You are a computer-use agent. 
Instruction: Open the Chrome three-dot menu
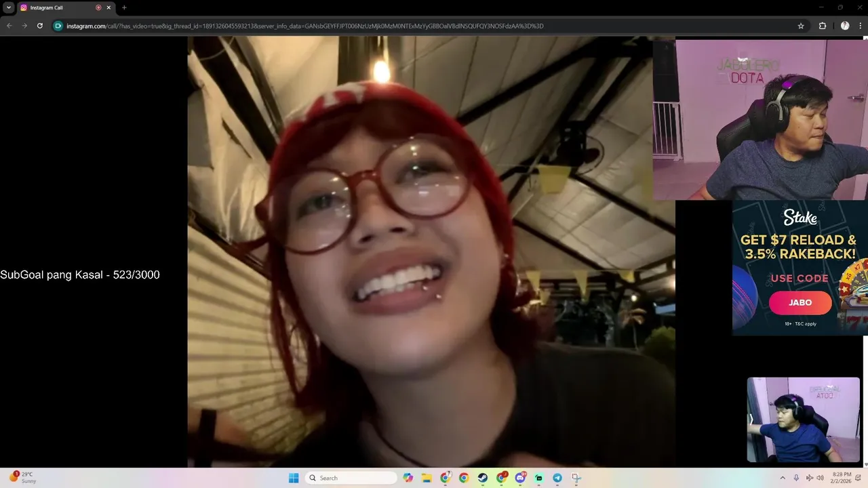pyautogui.click(x=861, y=26)
